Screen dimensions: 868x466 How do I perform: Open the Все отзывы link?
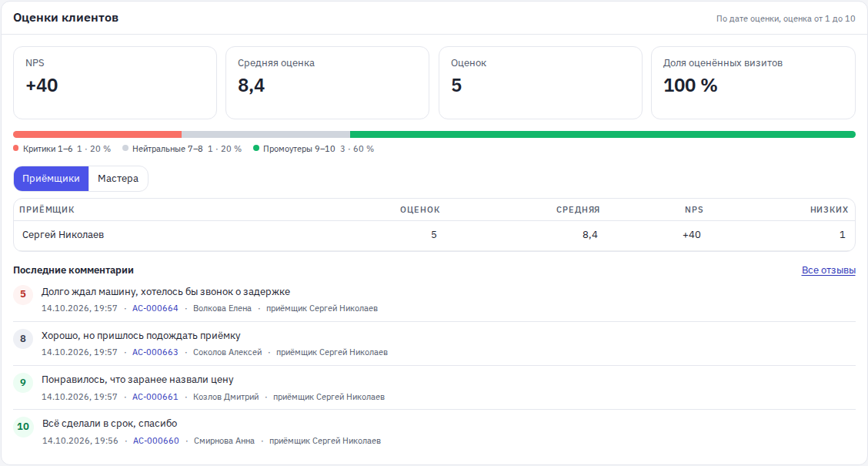(x=828, y=270)
